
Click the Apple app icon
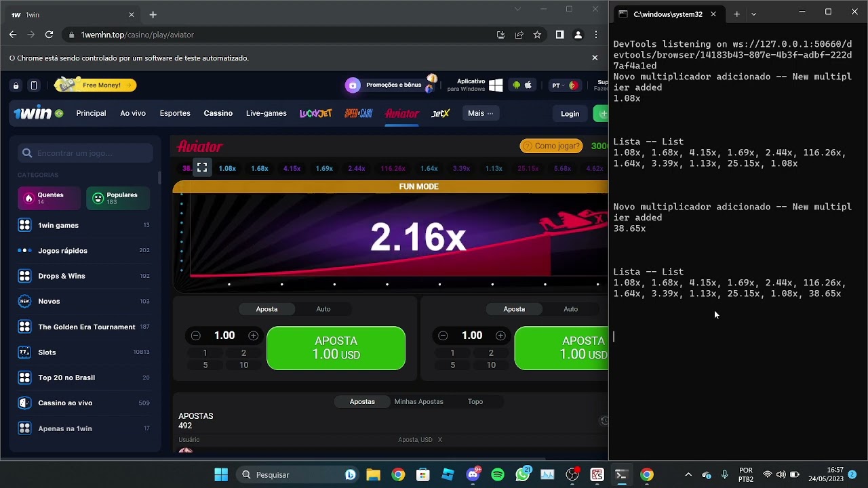(528, 85)
